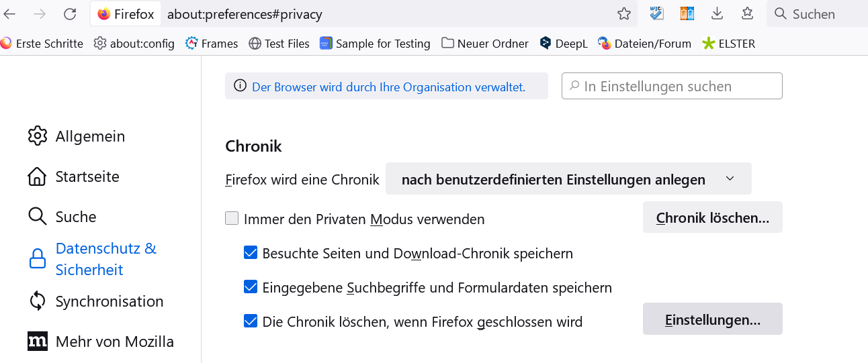Open the Chronik mode dropdown
Image resolution: width=868 pixels, height=363 pixels.
(x=568, y=179)
